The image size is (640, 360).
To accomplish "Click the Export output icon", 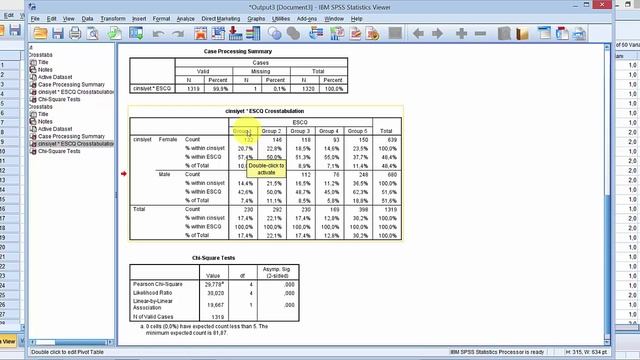I will click(115, 33).
